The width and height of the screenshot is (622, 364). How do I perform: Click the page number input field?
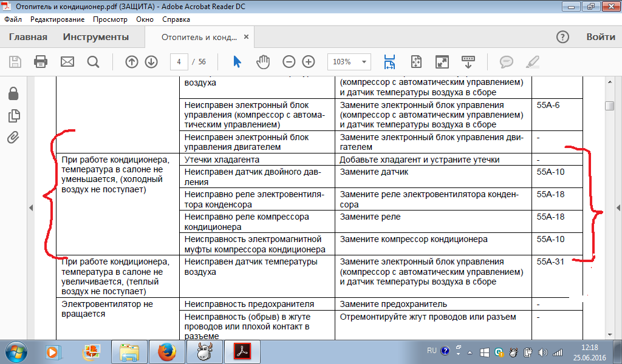click(x=179, y=62)
